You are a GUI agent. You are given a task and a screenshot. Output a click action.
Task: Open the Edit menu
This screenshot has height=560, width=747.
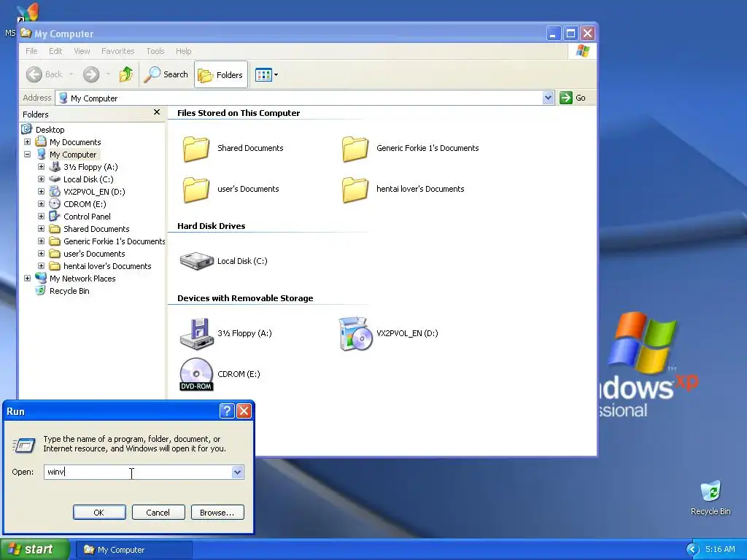click(x=55, y=51)
